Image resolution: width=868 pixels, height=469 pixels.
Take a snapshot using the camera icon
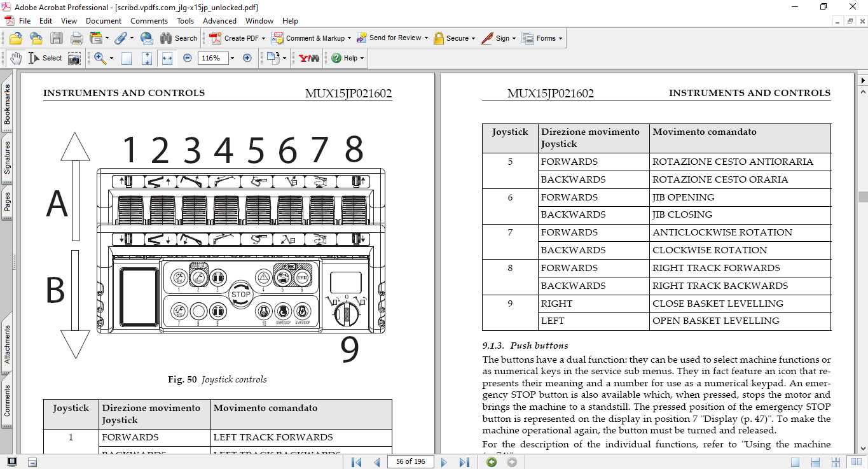(74, 58)
